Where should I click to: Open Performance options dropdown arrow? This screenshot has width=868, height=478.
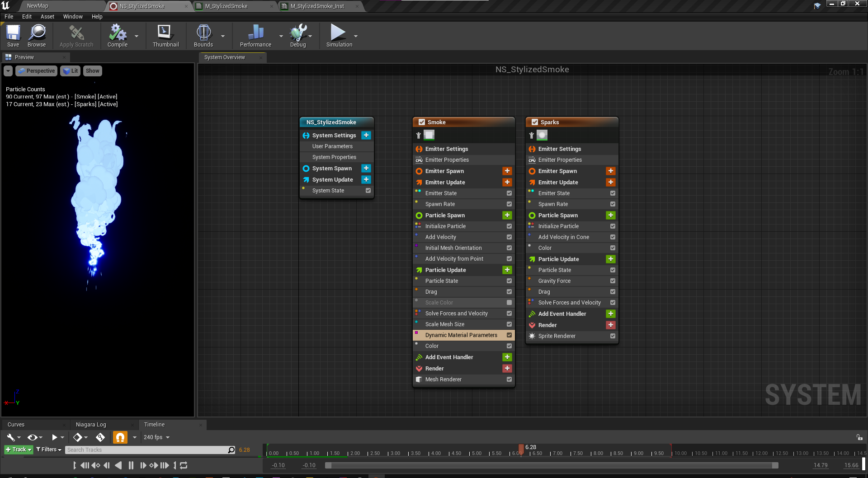pyautogui.click(x=281, y=36)
